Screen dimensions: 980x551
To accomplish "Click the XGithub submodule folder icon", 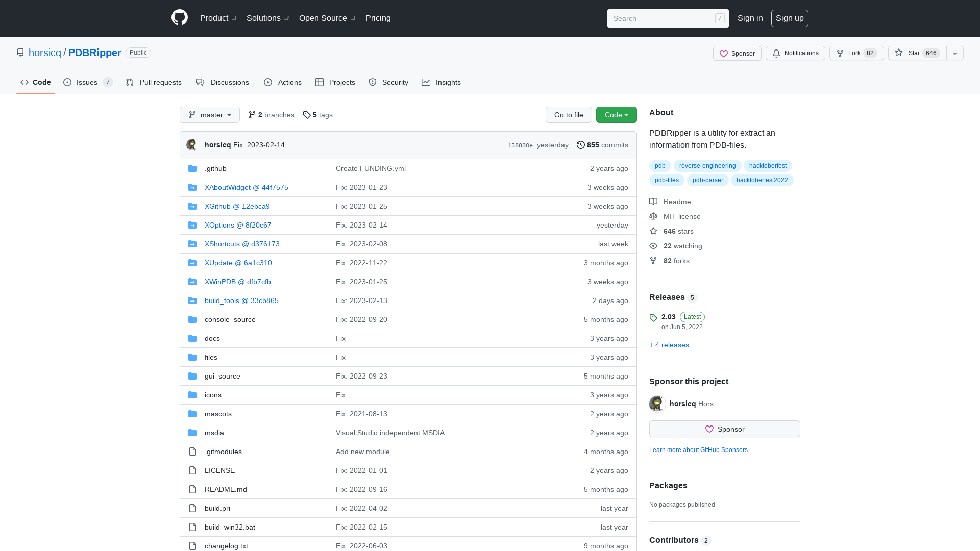I will pyautogui.click(x=192, y=206).
